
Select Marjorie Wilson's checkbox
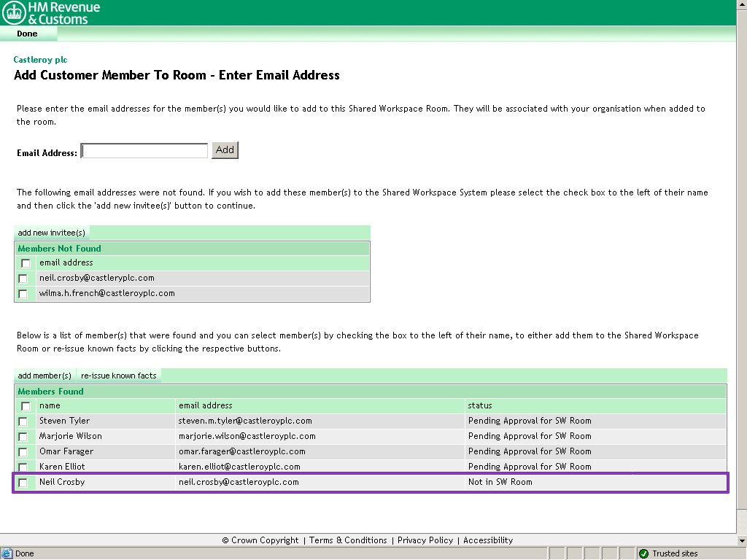[x=23, y=437]
